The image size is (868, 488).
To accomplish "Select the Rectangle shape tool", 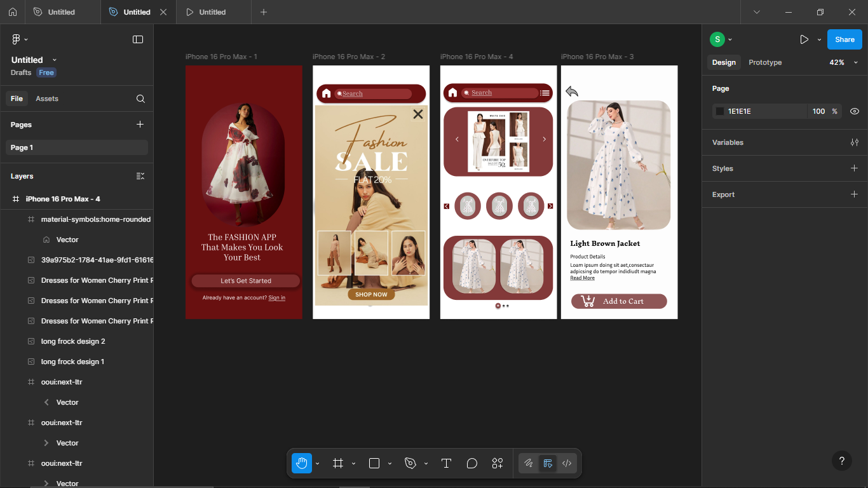I will pos(374,463).
